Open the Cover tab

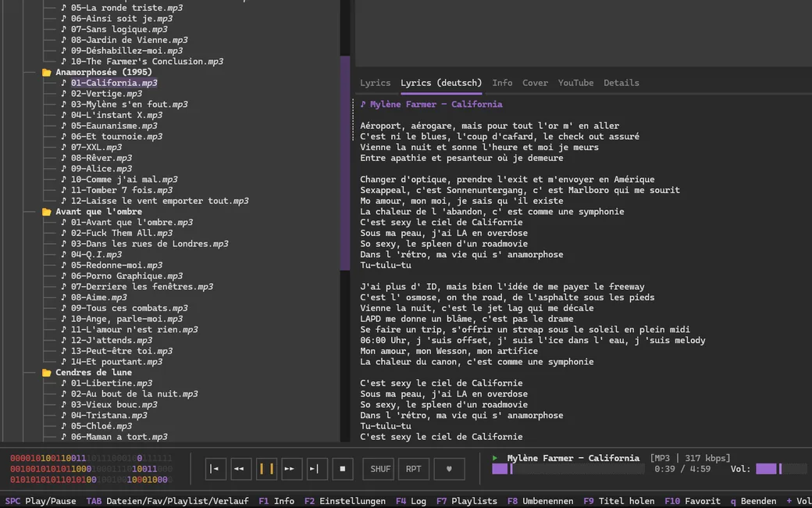click(535, 83)
